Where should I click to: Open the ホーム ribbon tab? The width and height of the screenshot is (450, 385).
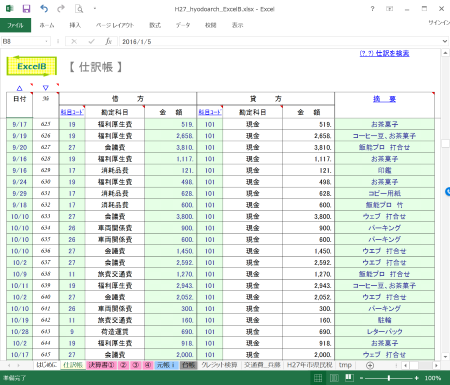(x=47, y=25)
